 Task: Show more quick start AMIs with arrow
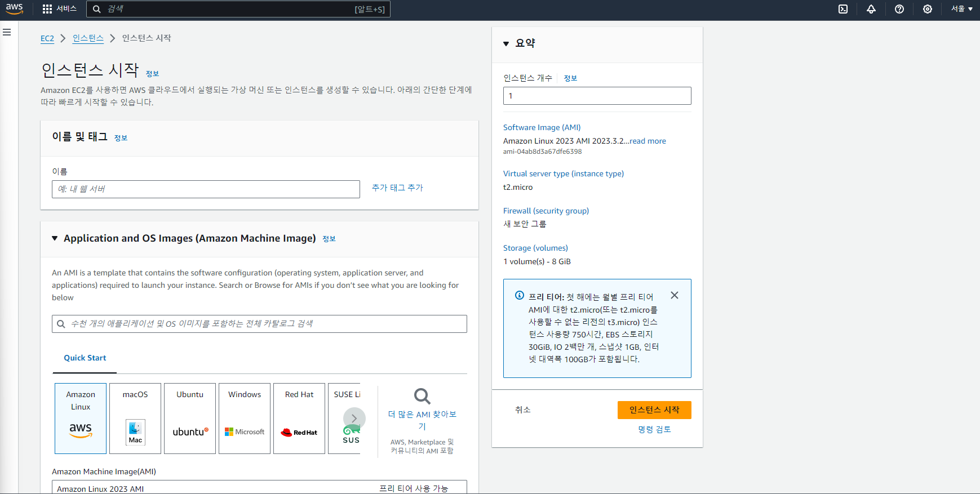pyautogui.click(x=354, y=419)
